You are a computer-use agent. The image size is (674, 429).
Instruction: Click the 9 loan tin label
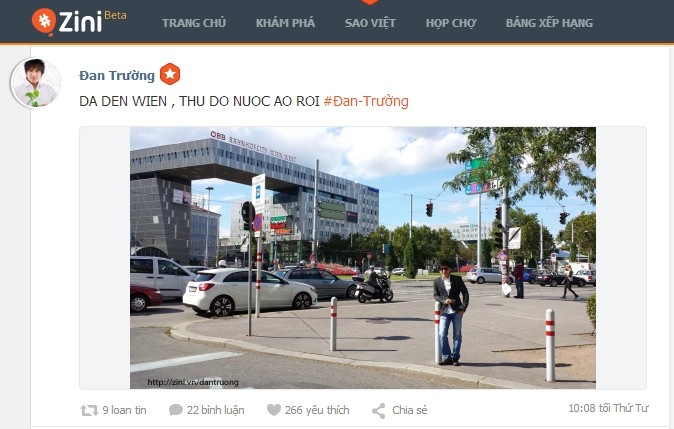[x=124, y=410]
